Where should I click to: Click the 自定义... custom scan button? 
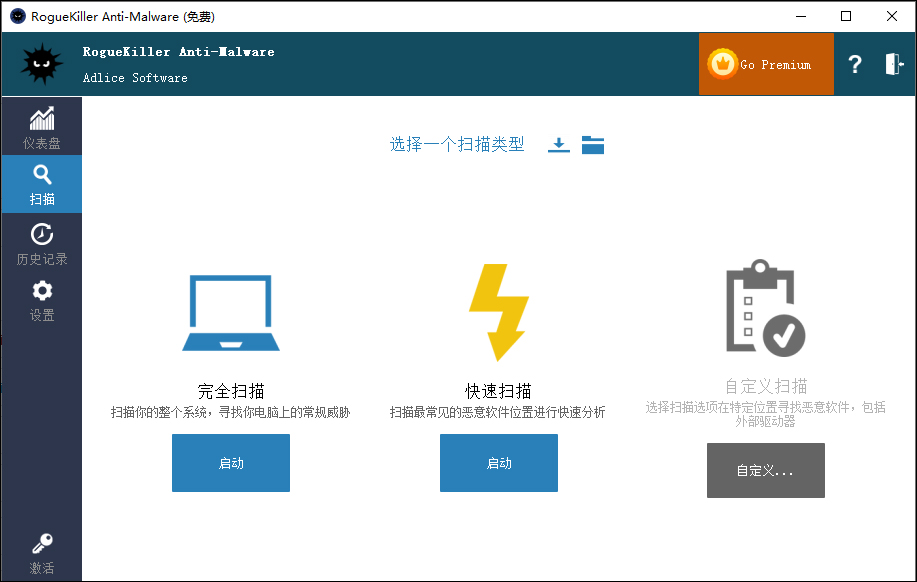click(766, 470)
